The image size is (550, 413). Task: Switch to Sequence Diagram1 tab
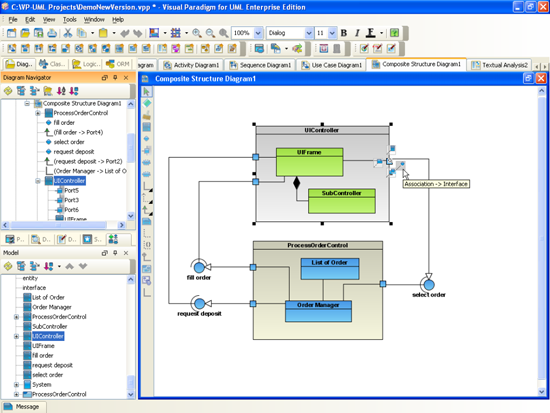tap(260, 65)
